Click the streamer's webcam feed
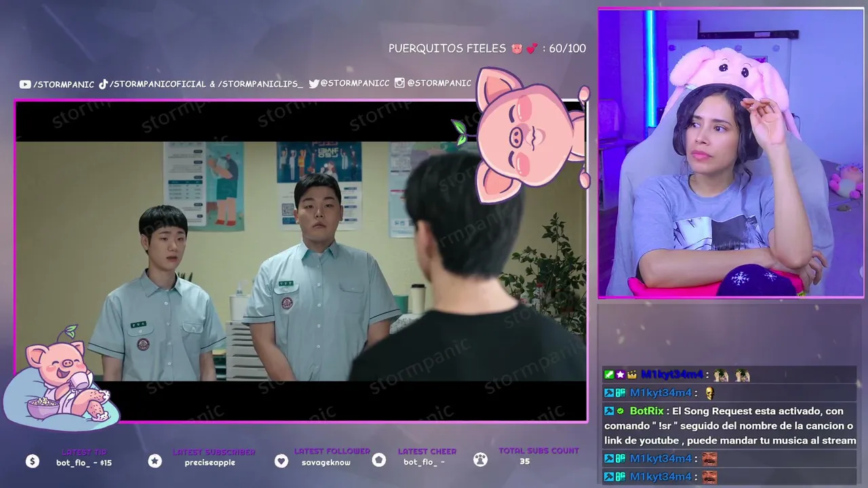The width and height of the screenshot is (868, 488). click(731, 153)
